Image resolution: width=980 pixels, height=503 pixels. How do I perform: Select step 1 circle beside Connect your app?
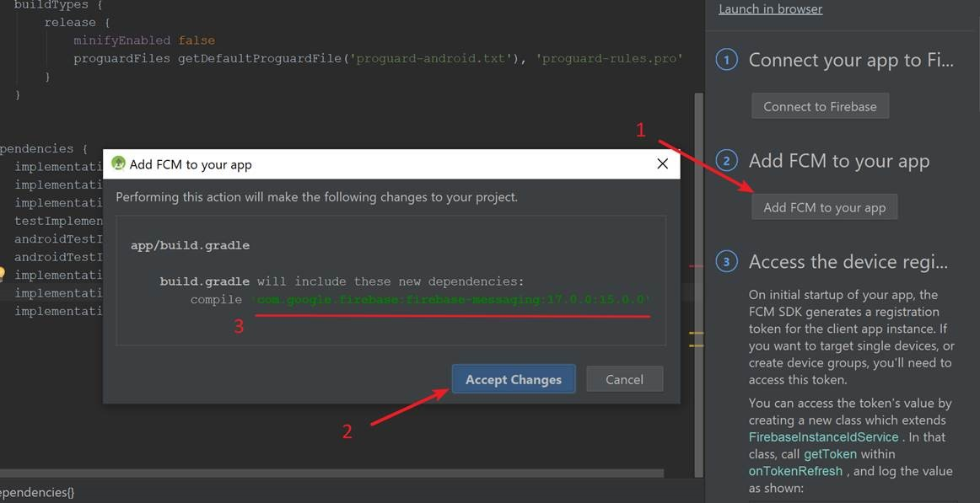726,59
